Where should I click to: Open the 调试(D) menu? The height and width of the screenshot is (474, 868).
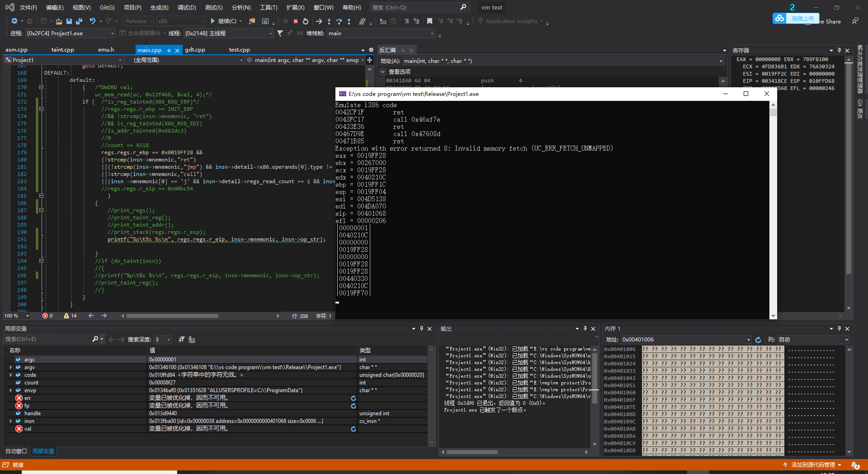(x=187, y=8)
